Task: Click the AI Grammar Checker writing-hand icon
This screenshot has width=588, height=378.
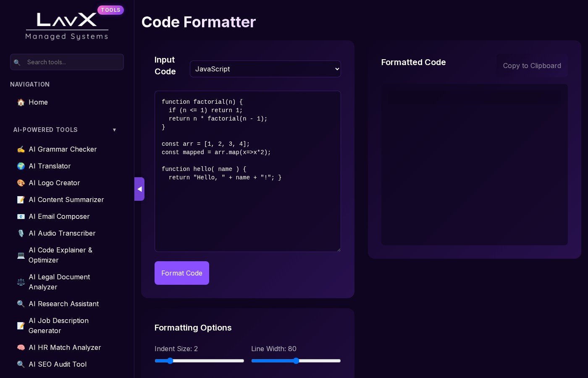Action: pyautogui.click(x=21, y=150)
